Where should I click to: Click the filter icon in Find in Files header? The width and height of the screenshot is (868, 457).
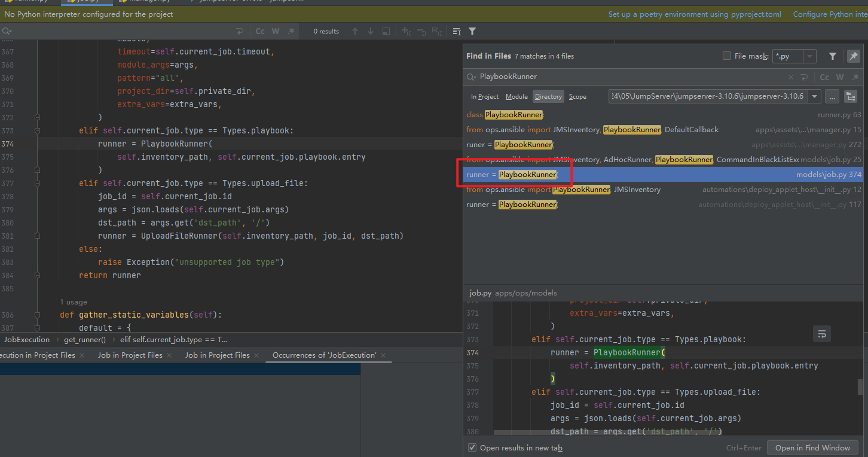[x=832, y=56]
